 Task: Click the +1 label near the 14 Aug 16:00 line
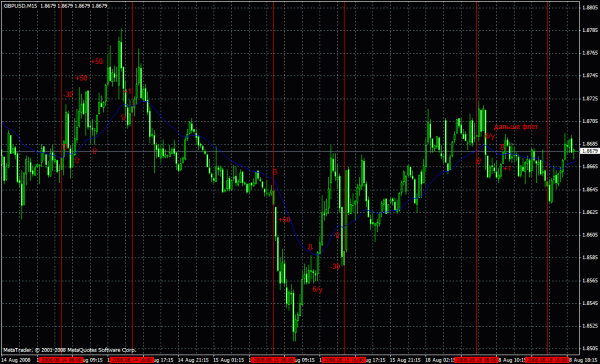(128, 91)
